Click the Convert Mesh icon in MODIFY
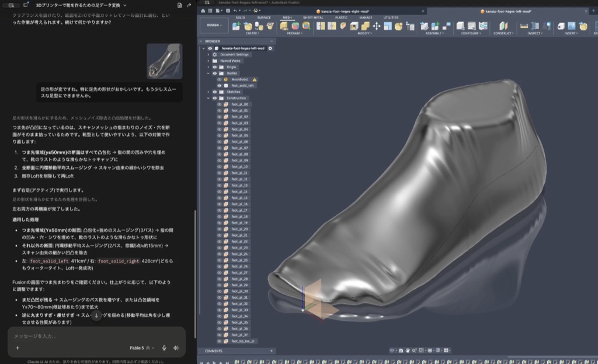598x364 pixels. tap(398, 26)
